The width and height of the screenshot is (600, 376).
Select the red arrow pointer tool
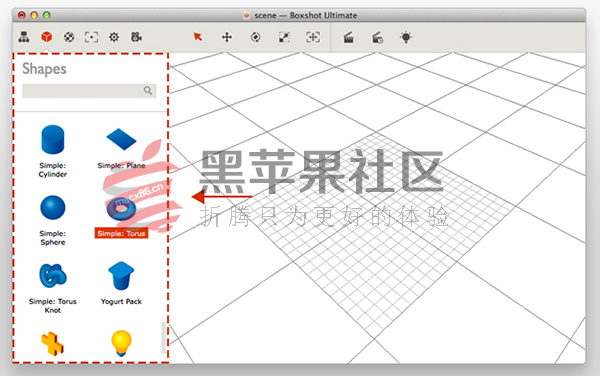point(198,37)
